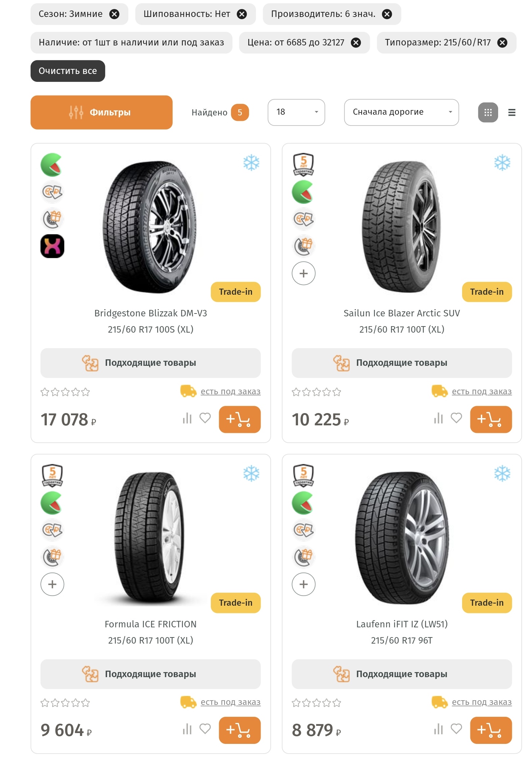
Task: Switch to list view layout icon
Action: click(x=511, y=113)
